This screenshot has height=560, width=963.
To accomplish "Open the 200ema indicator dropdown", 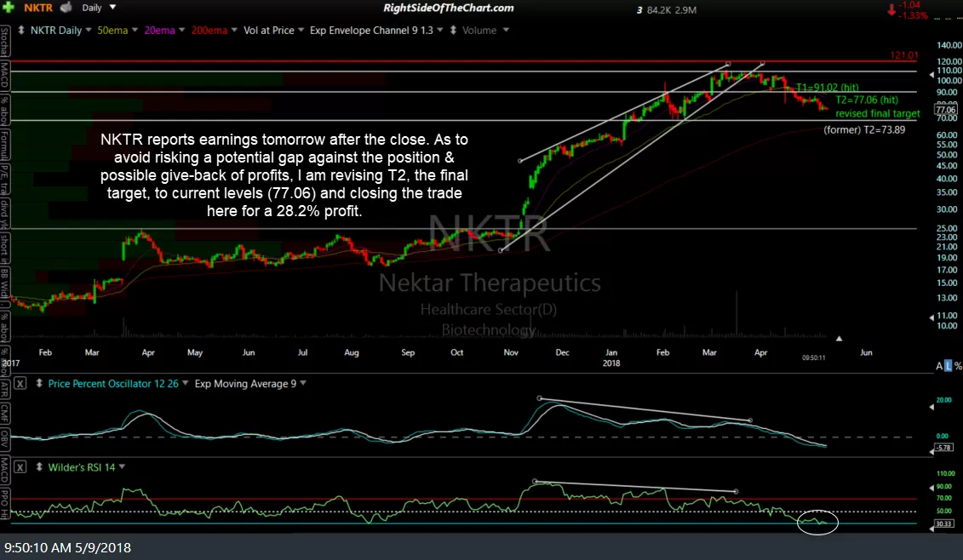I will [234, 30].
